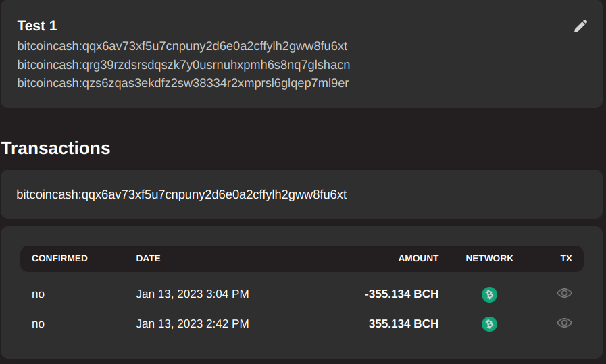Select the Jan 13, 2023 2:42 PM date
Image resolution: width=606 pixels, height=364 pixels.
point(193,323)
